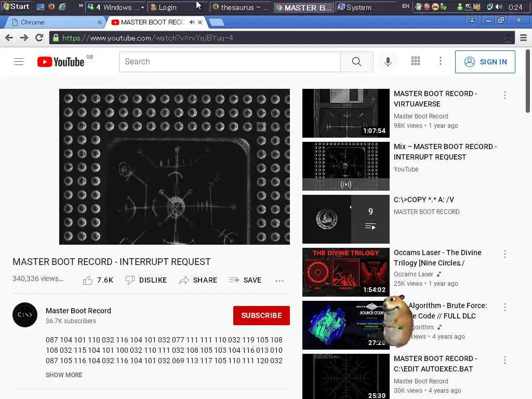Screen dimensions: 532x399
Task: Click SHARE under the video
Action: (198, 280)
